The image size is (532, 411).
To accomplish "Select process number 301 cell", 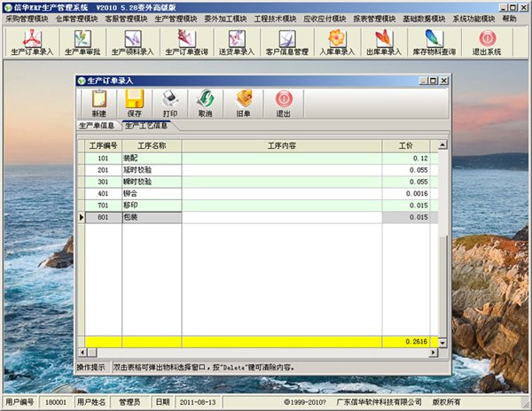I will (103, 182).
